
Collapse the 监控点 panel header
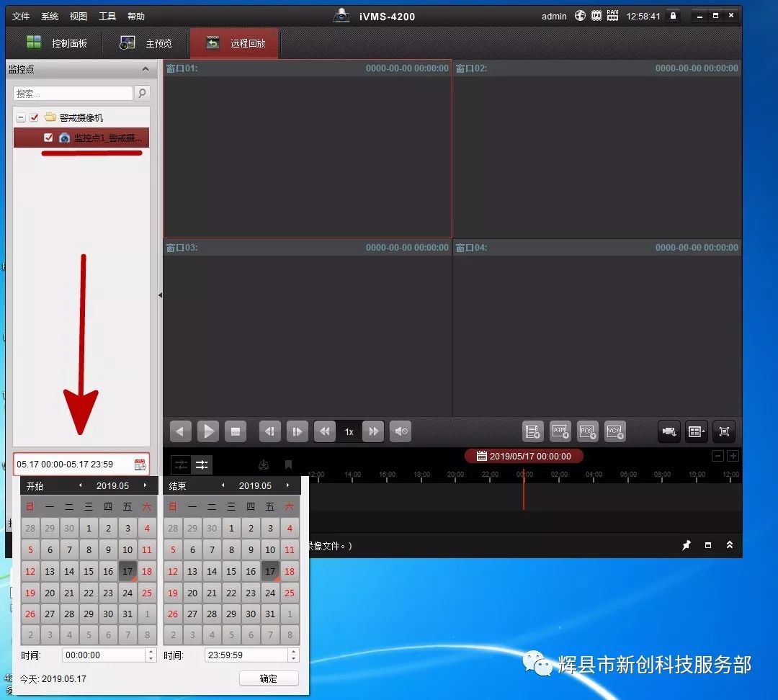[146, 69]
